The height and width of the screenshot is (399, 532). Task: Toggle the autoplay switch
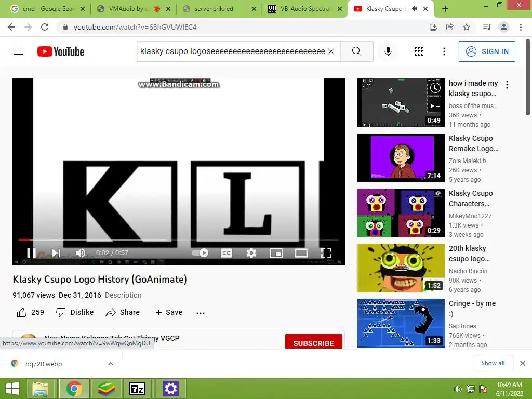(200, 253)
